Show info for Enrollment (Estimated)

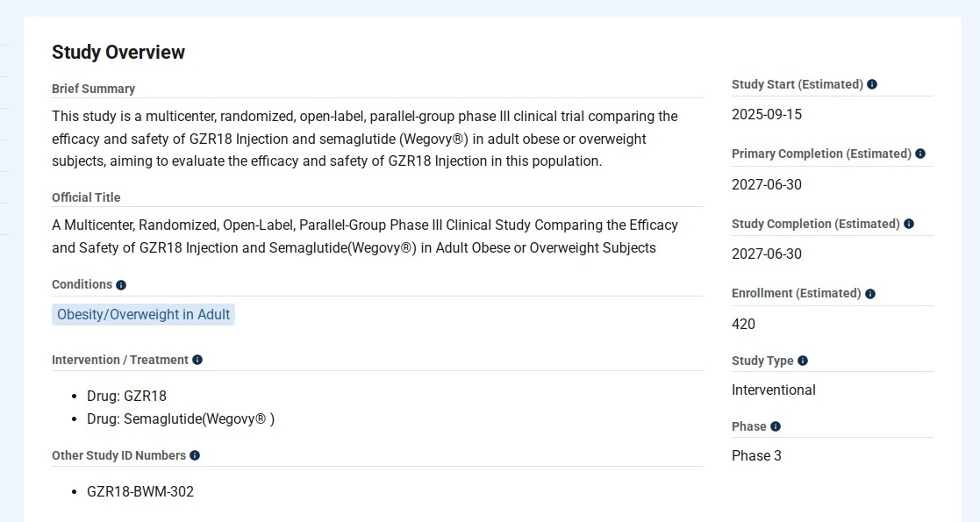(870, 294)
